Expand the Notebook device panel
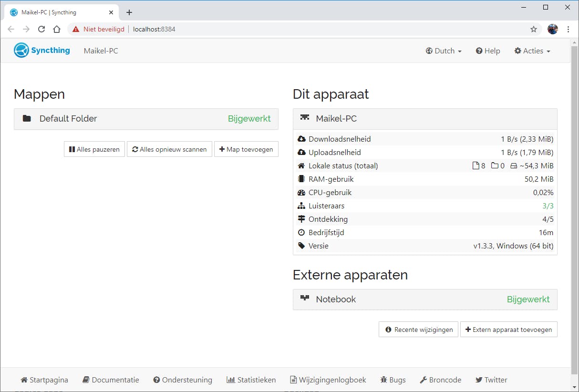579x392 pixels. pos(425,299)
